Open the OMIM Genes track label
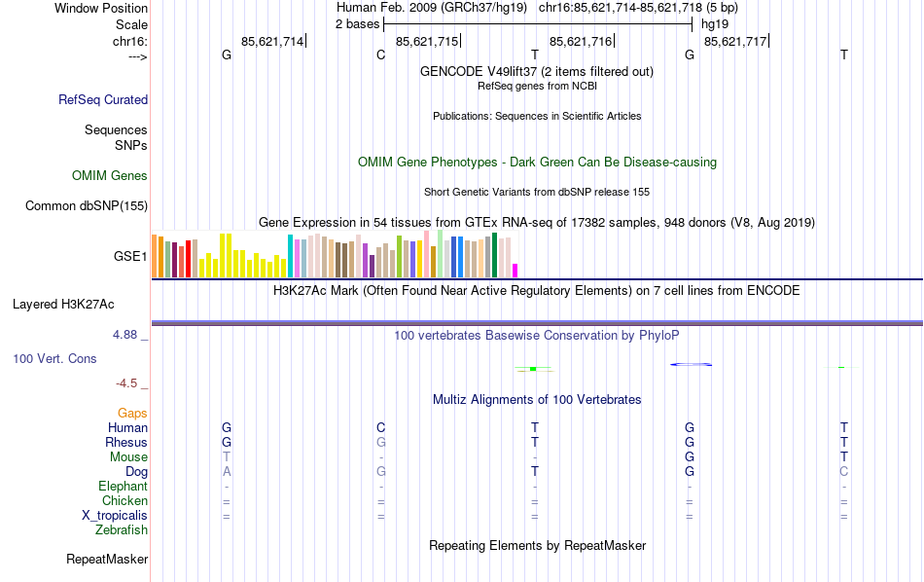924x582 pixels. [110, 176]
